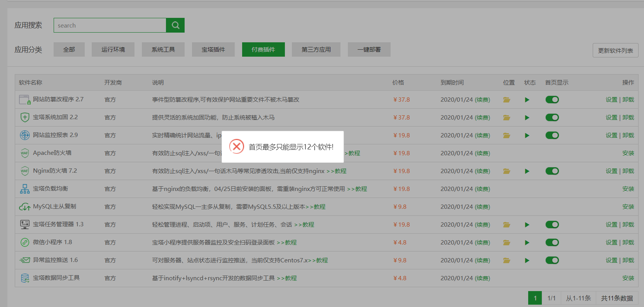Click status play icon for 异常监控推送
The image size is (644, 307).
tap(527, 260)
